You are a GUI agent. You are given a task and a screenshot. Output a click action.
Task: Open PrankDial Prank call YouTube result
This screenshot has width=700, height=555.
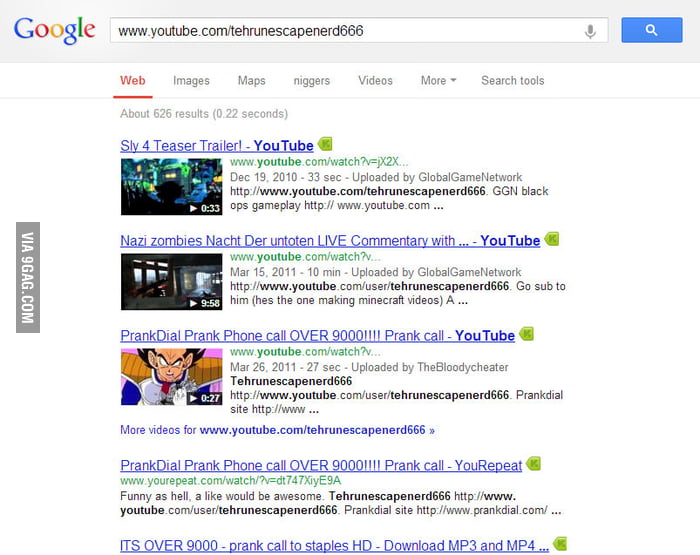(x=317, y=336)
